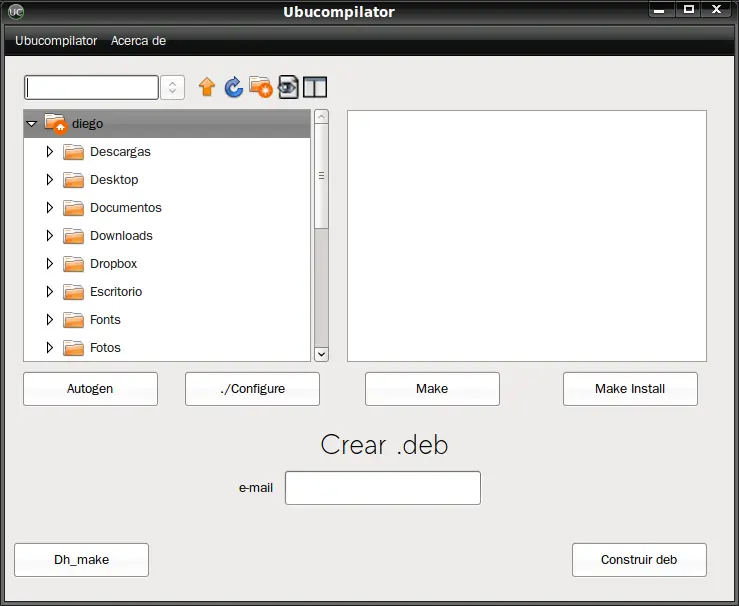739x606 pixels.
Task: Click the ./Configure button
Action: [x=252, y=389]
